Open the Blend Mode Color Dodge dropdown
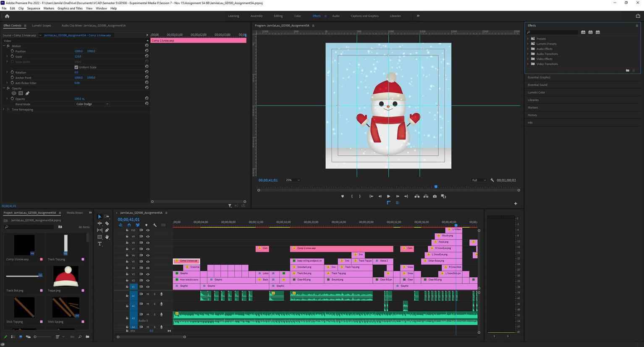Viewport: 644px width, 347px height. click(x=92, y=104)
